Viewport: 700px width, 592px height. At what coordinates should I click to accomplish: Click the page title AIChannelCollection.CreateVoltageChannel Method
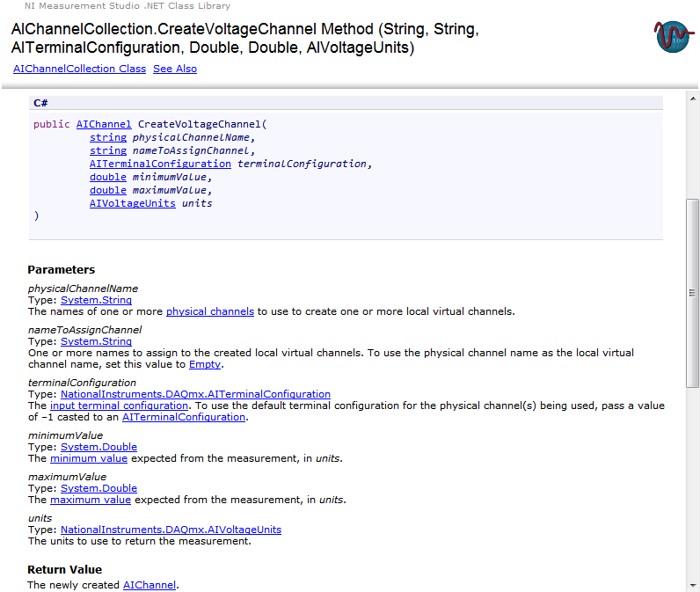[245, 38]
